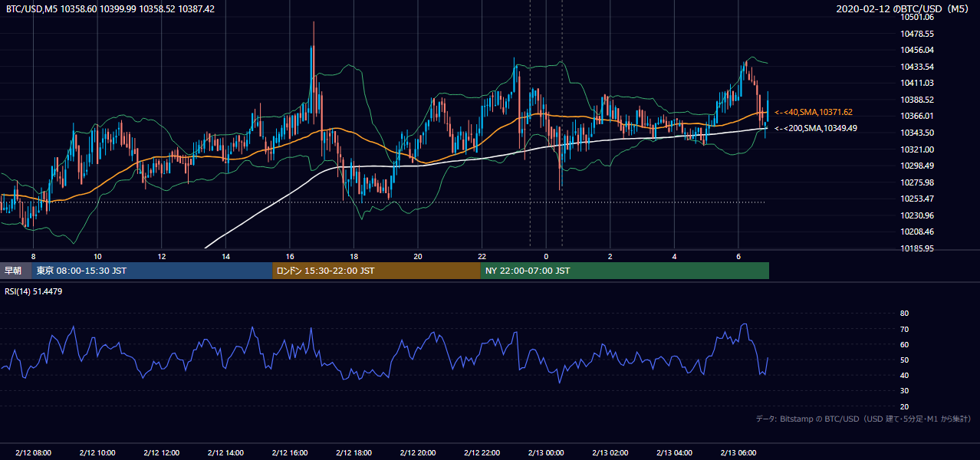
Task: Click the RSI scale level 40
Action: point(904,375)
